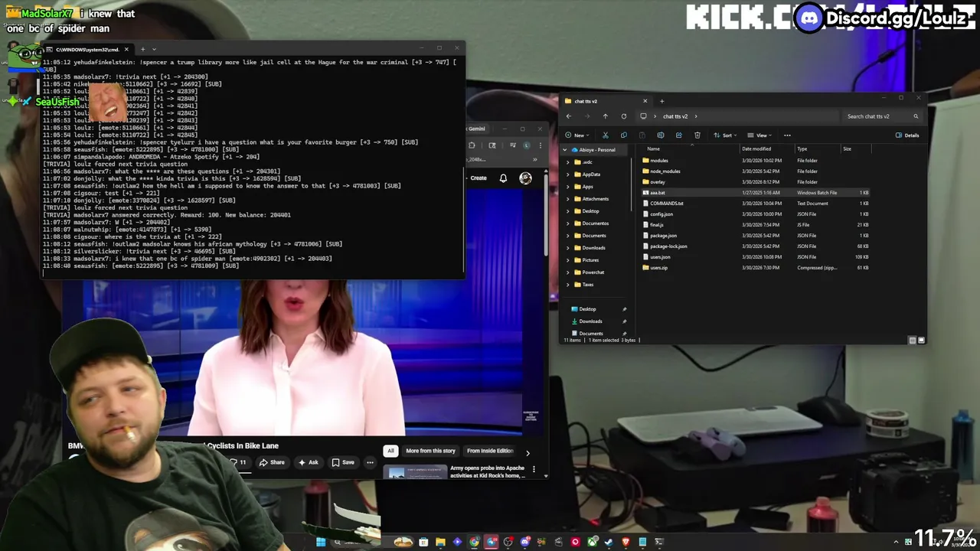Viewport: 980px width, 551px height.
Task: Open Brave browser from the taskbar
Action: tap(626, 542)
